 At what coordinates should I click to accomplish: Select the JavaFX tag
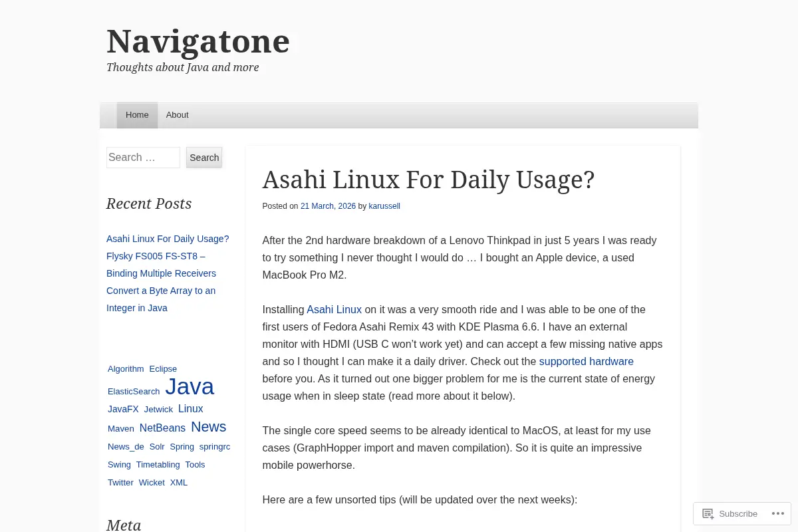coord(123,409)
